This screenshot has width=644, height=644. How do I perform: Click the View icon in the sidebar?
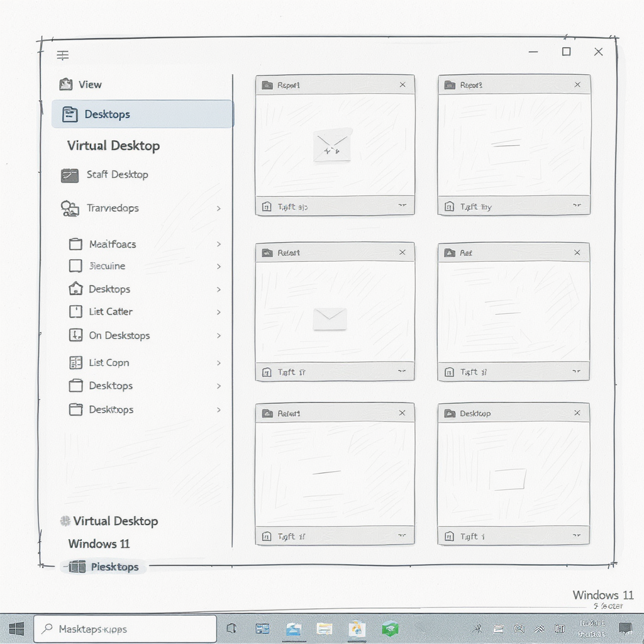coord(65,84)
